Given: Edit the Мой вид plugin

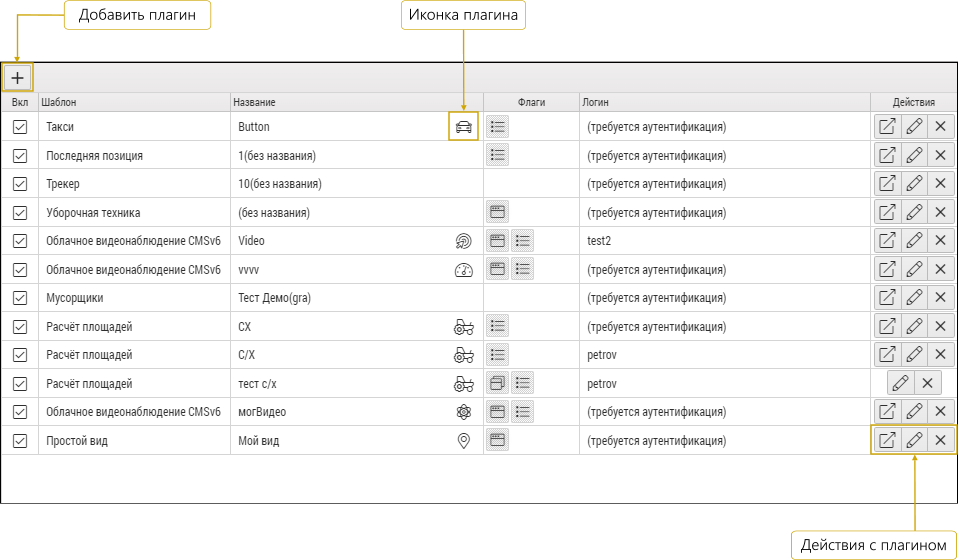Looking at the screenshot, I should coord(914,440).
